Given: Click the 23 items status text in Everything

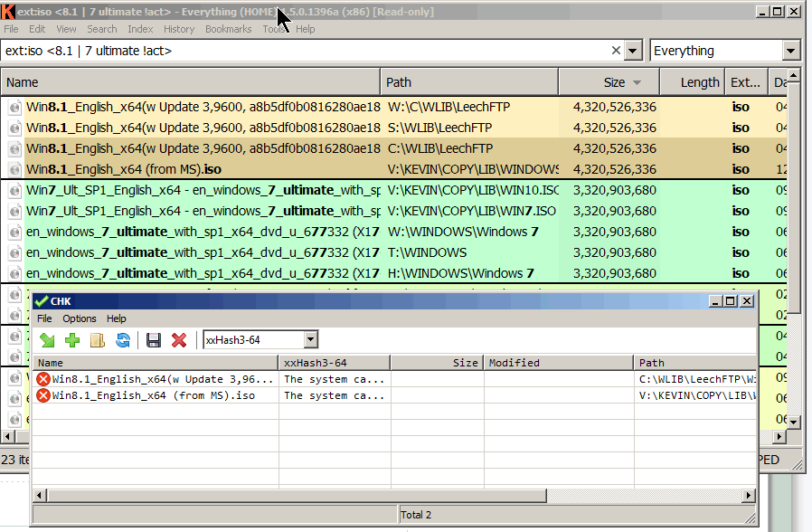Looking at the screenshot, I should click(x=15, y=460).
